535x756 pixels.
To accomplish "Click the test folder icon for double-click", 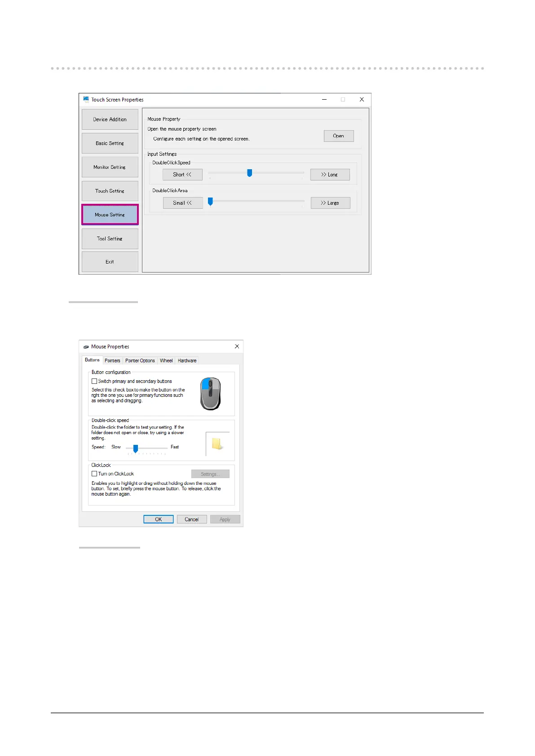I will (217, 444).
